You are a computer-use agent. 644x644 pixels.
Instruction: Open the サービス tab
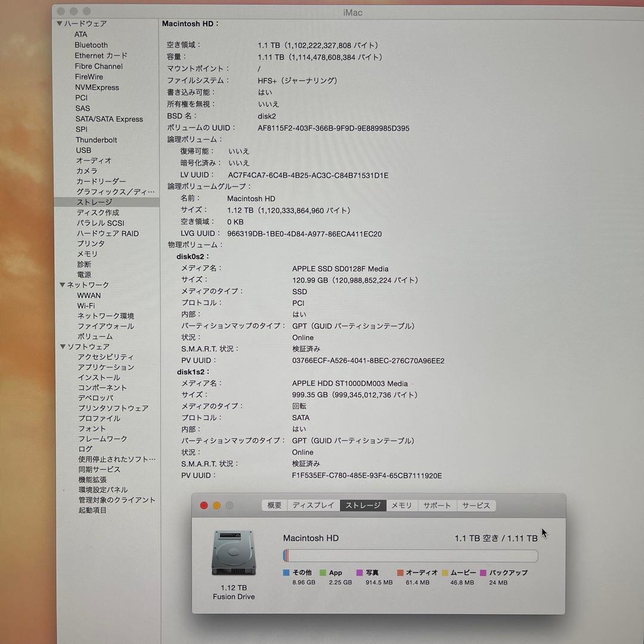click(x=476, y=505)
